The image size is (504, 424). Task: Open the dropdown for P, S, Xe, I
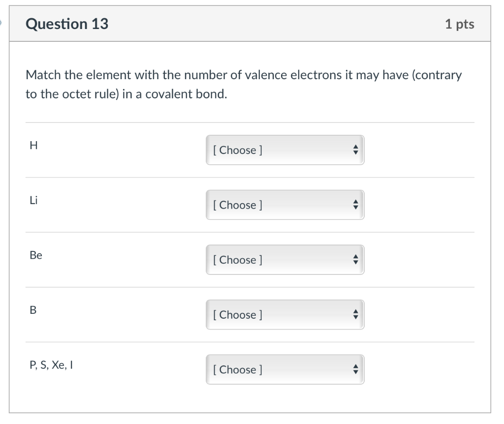(x=284, y=370)
